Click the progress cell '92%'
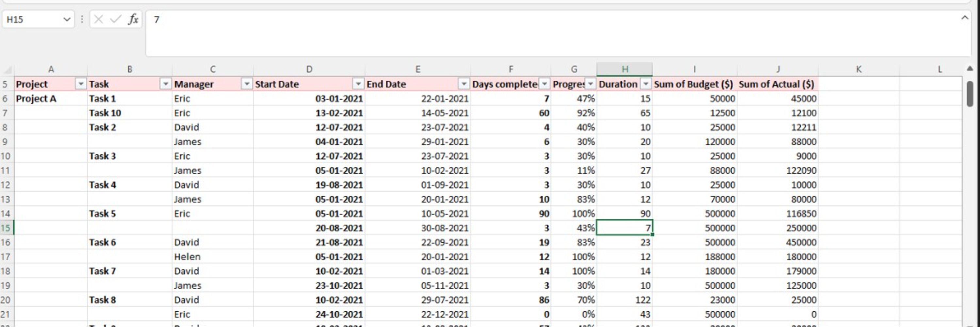This screenshot has height=327, width=980. [x=574, y=113]
